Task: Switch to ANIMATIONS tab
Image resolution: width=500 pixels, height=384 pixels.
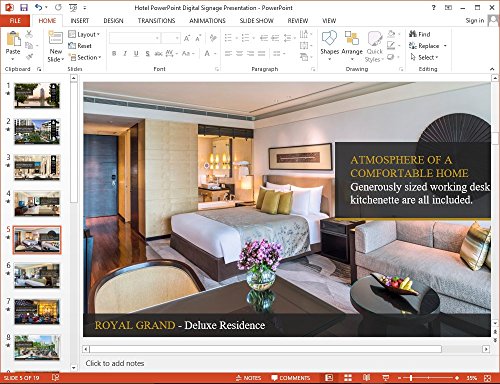Action: (x=207, y=21)
